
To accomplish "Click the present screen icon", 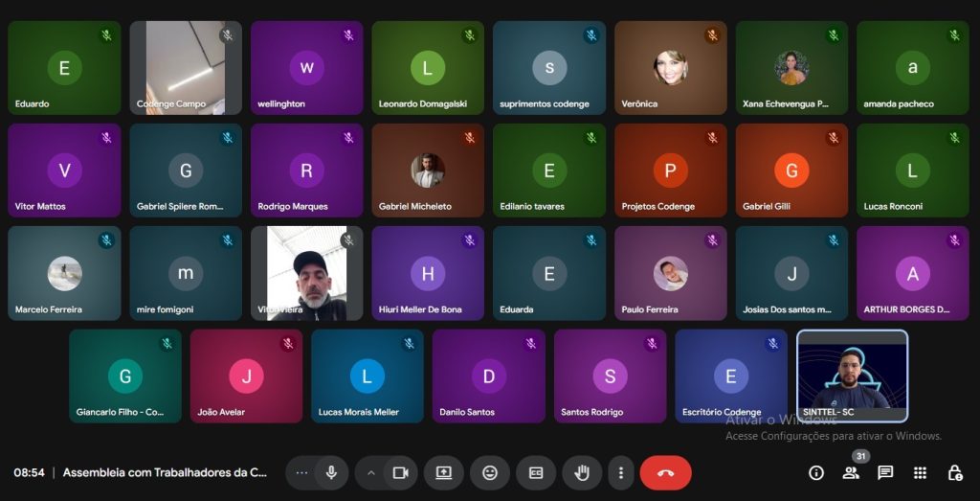I will pos(443,472).
